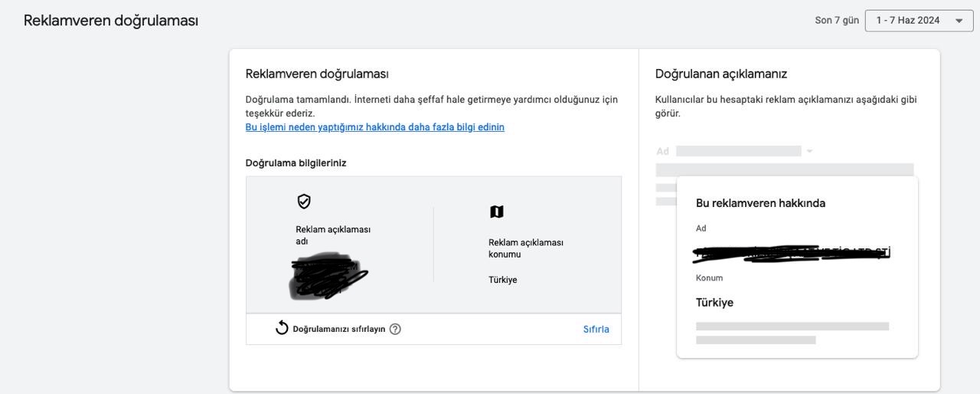This screenshot has width=980, height=394.
Task: Click the 'Doğrulanan açıklamanız' heading
Action: point(721,74)
